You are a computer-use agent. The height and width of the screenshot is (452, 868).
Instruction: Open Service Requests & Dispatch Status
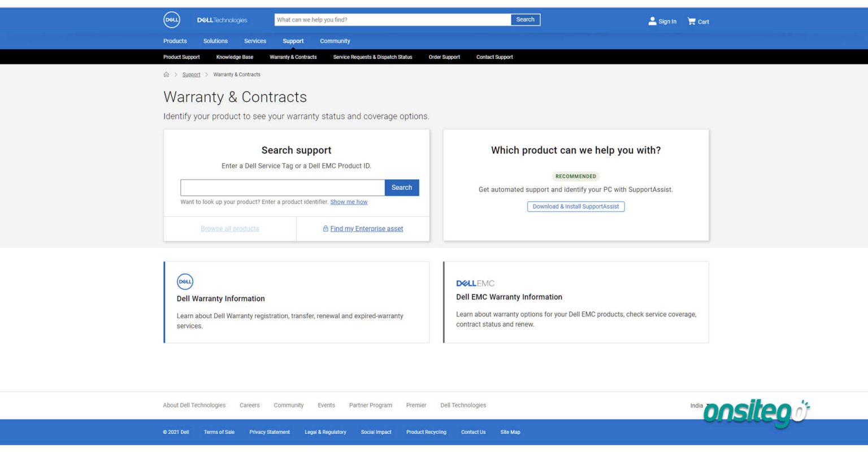tap(372, 57)
